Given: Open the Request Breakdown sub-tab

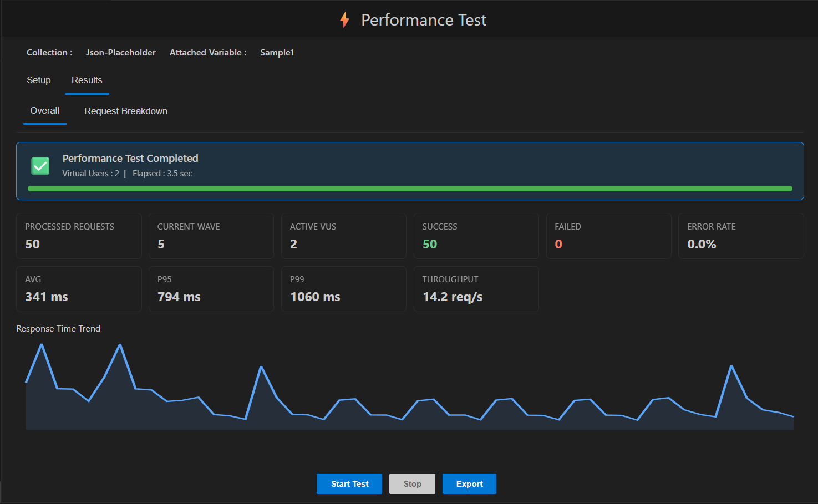Looking at the screenshot, I should click(126, 111).
